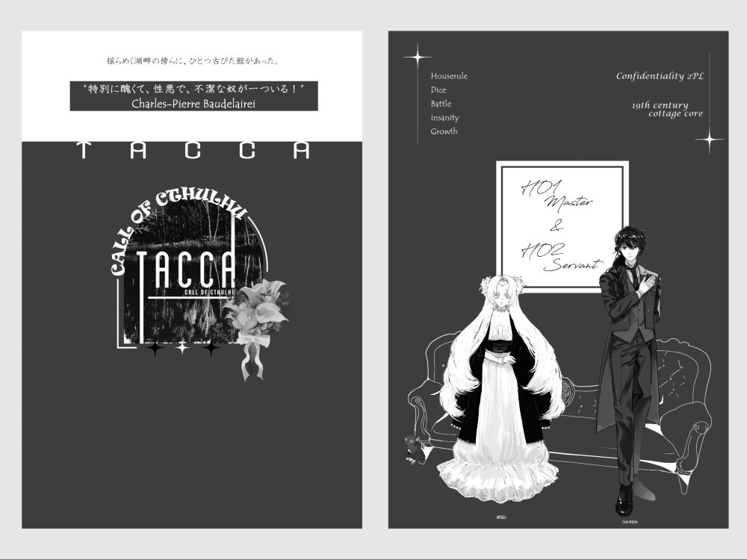Click the Growth entry in the contents list

coord(444,131)
